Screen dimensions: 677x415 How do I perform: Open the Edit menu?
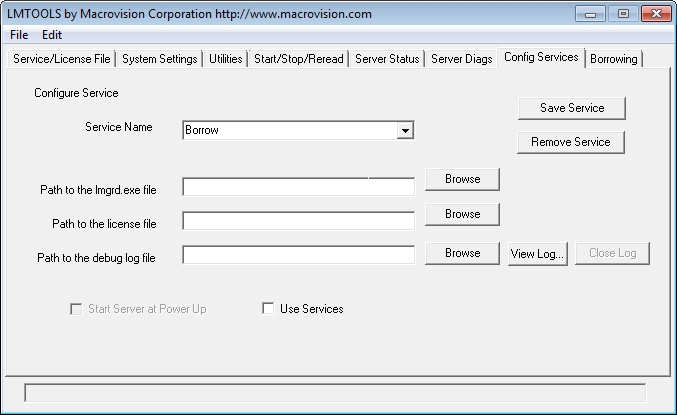52,34
